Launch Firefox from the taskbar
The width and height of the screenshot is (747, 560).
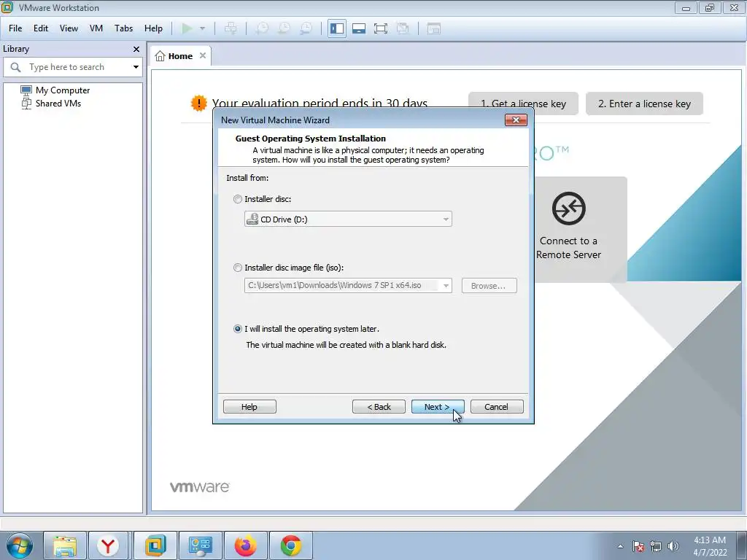(245, 545)
